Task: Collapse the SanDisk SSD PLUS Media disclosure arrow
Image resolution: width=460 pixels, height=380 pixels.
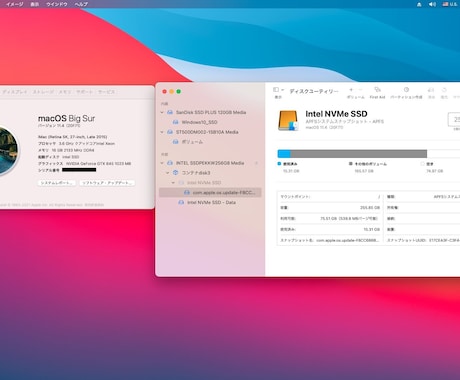Action: (x=162, y=112)
